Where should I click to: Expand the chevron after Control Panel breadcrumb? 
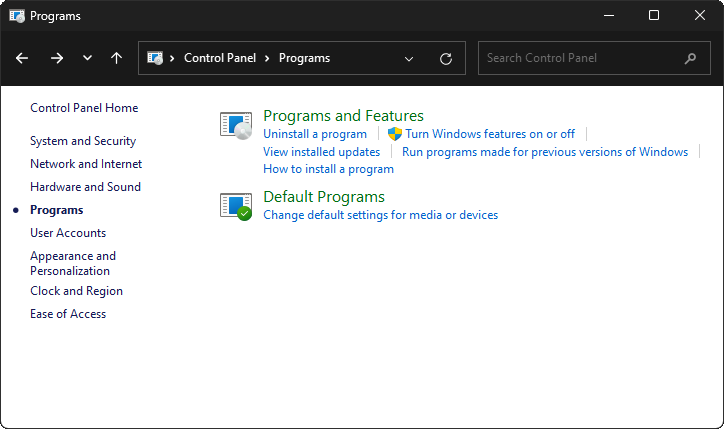click(x=267, y=58)
